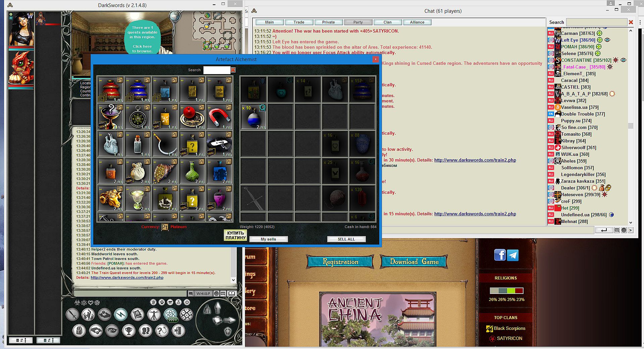Select the compass item in alchemist shop
Viewport: 644px width, 349px height.
(138, 117)
